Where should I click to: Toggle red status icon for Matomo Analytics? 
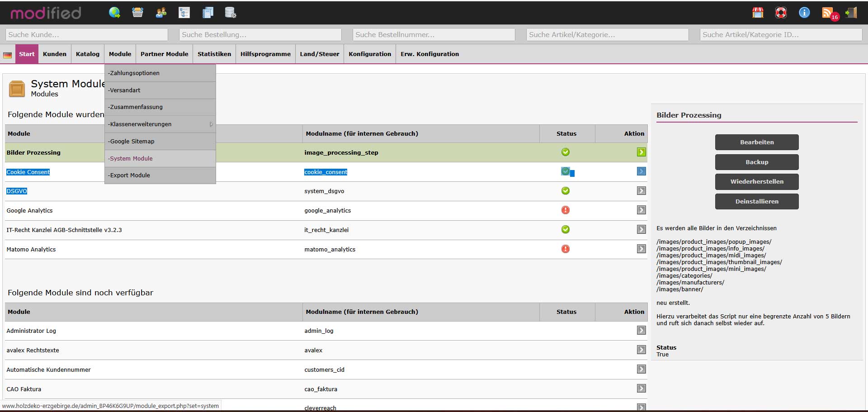pyautogui.click(x=565, y=249)
